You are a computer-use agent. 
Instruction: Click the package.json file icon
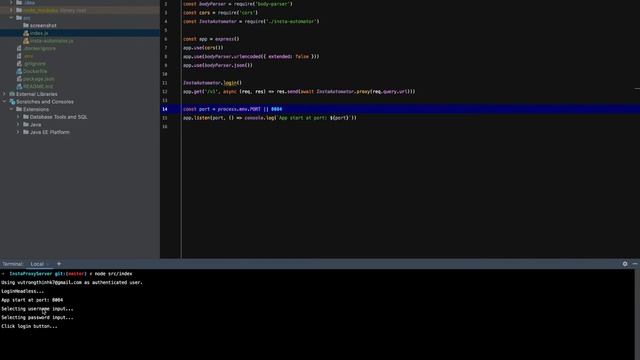click(x=19, y=79)
